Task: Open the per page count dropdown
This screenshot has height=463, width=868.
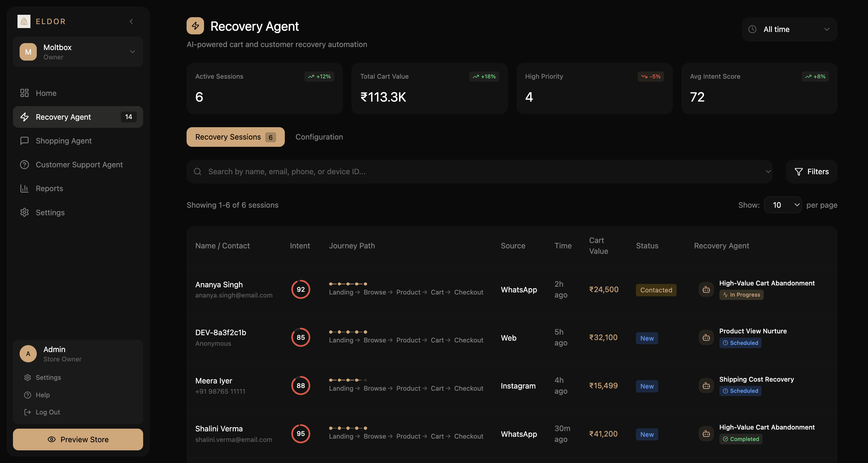Action: [782, 205]
